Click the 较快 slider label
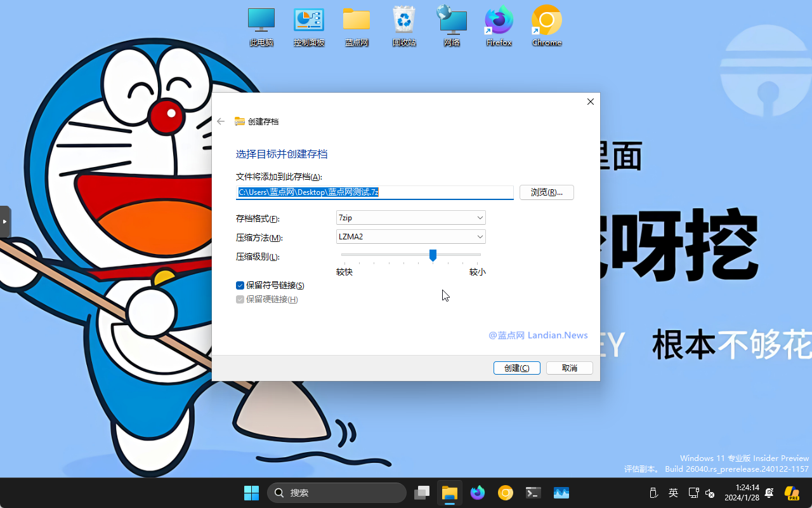 click(x=344, y=272)
